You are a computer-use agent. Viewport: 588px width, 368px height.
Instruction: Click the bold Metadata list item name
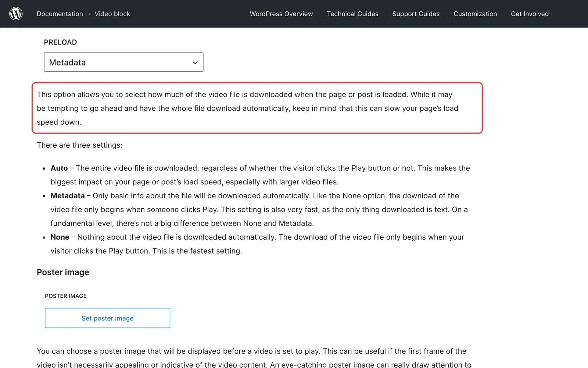click(x=68, y=196)
